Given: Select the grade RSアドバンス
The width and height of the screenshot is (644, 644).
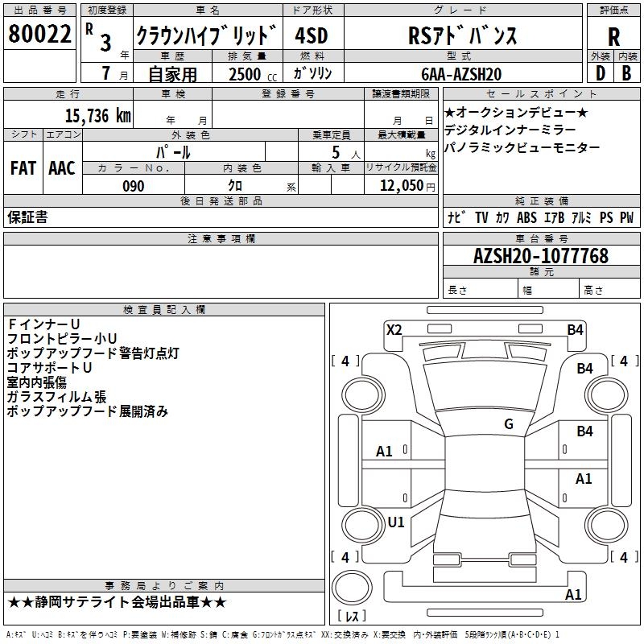Looking at the screenshot, I should click(463, 35).
